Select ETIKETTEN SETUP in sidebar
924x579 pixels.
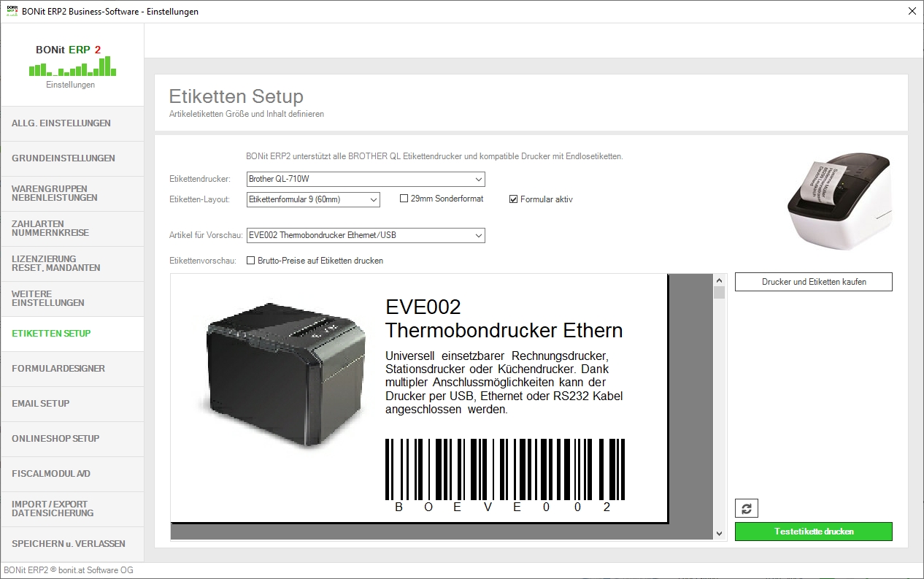72,334
